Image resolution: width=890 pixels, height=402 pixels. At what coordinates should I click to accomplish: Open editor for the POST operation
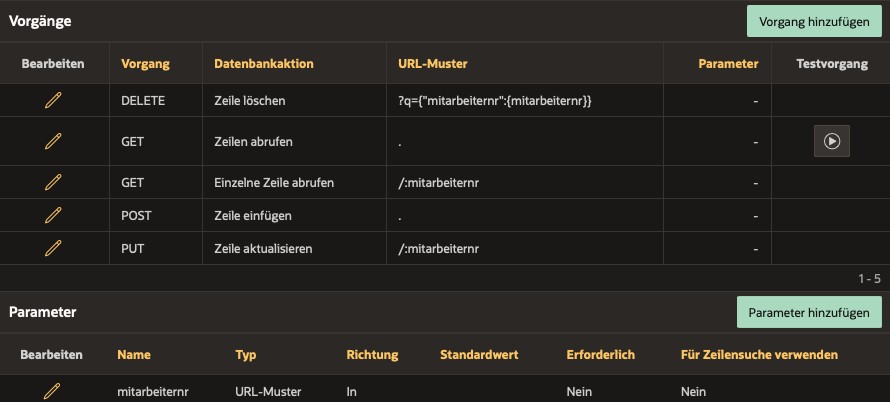click(53, 215)
